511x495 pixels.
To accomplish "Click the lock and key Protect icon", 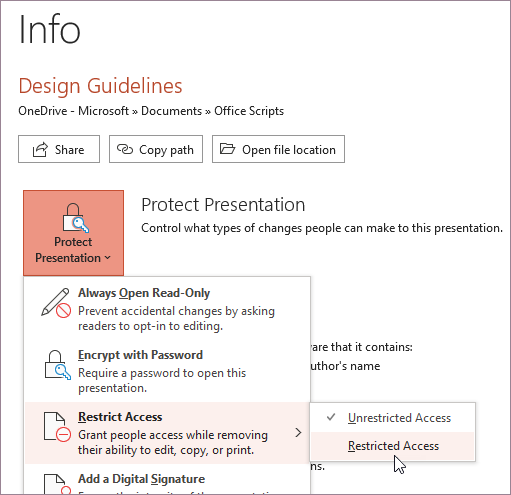I will [75, 218].
